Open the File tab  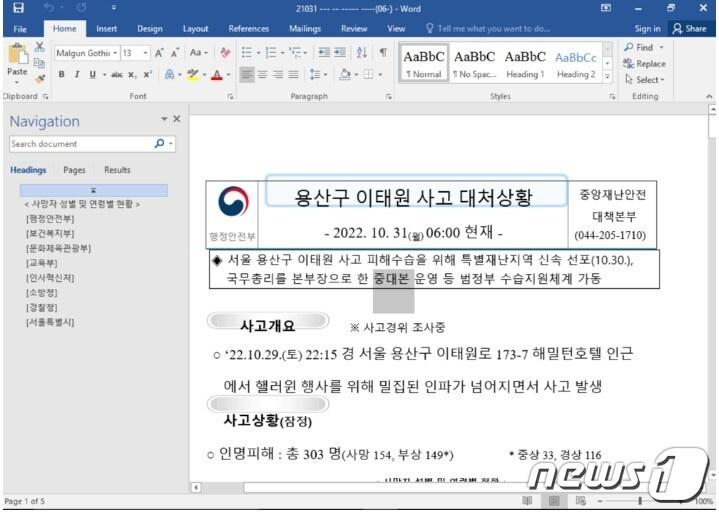20,29
